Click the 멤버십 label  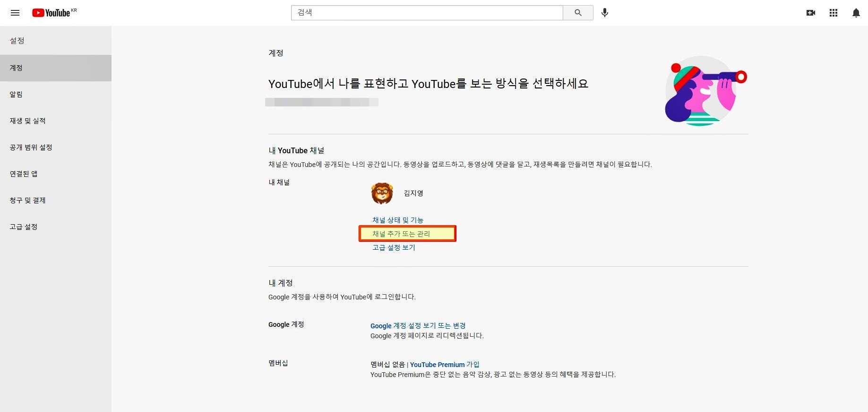pos(278,363)
